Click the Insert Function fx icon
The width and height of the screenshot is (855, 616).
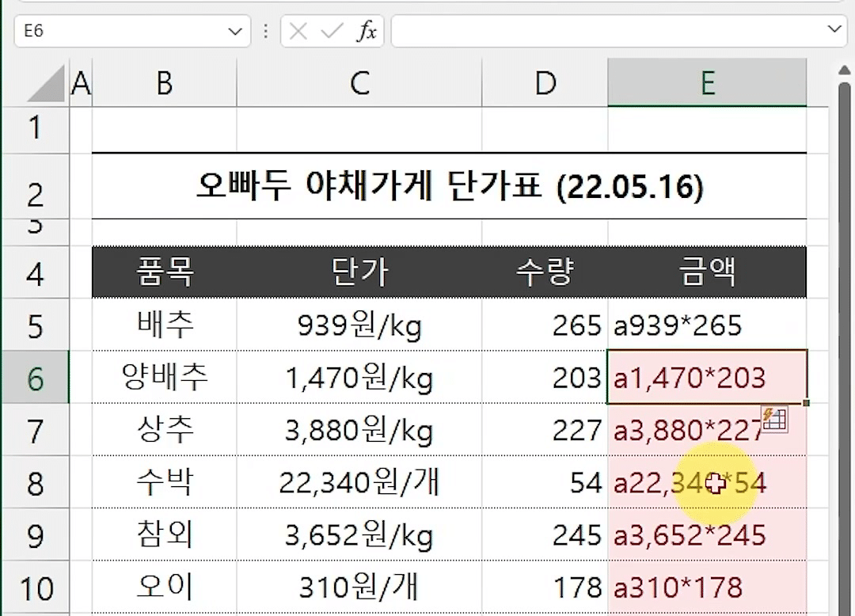[x=367, y=31]
